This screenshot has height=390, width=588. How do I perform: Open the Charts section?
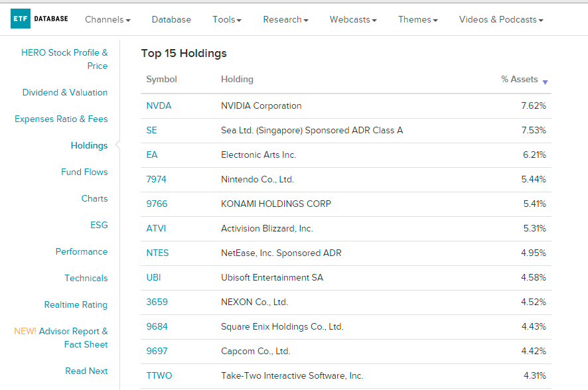[94, 199]
